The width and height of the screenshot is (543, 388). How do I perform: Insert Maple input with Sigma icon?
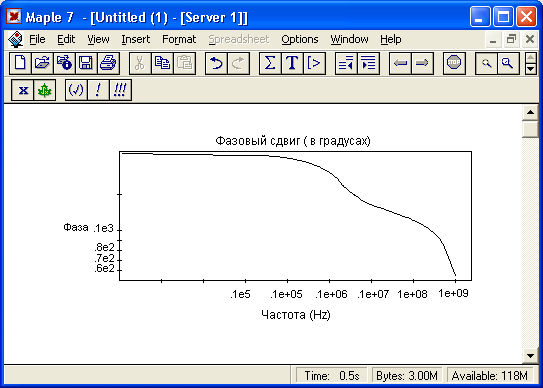coord(270,63)
